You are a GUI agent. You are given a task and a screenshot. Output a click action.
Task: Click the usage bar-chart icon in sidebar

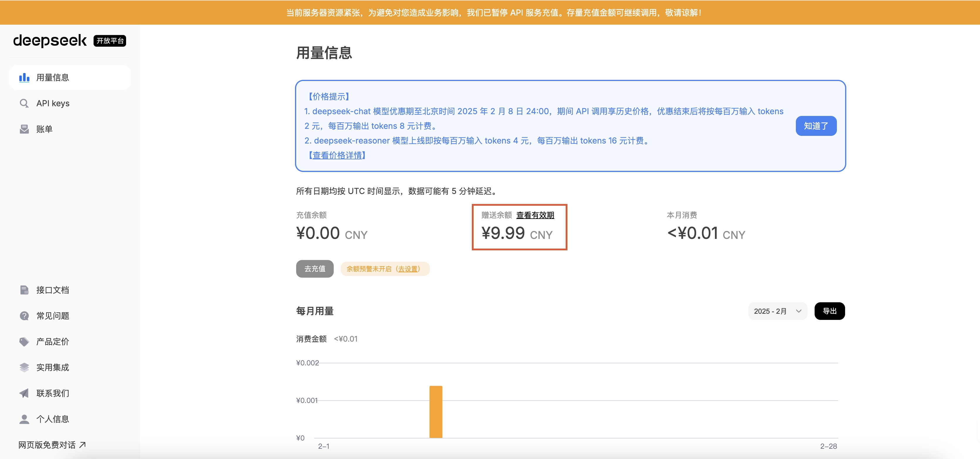(24, 78)
